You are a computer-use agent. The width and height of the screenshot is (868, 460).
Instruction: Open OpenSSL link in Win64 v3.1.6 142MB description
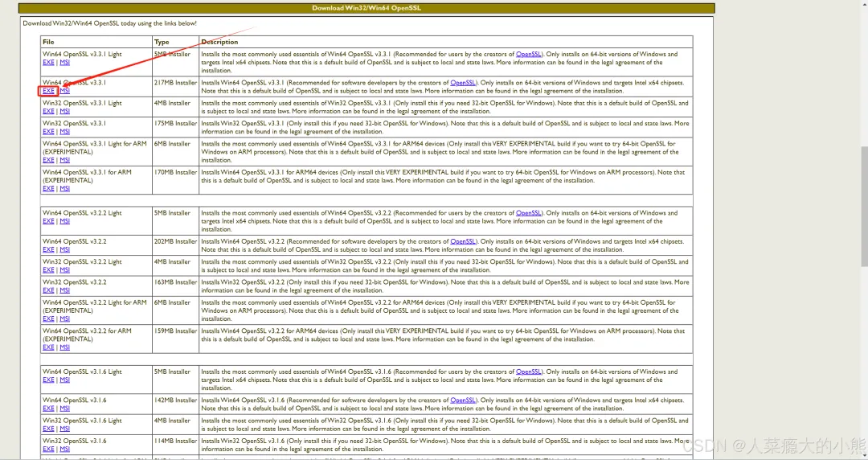[x=463, y=400]
